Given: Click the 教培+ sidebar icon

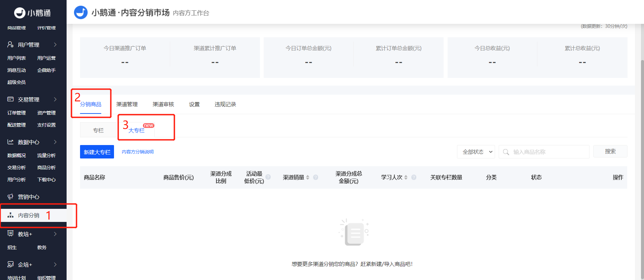Looking at the screenshot, I should [10, 234].
